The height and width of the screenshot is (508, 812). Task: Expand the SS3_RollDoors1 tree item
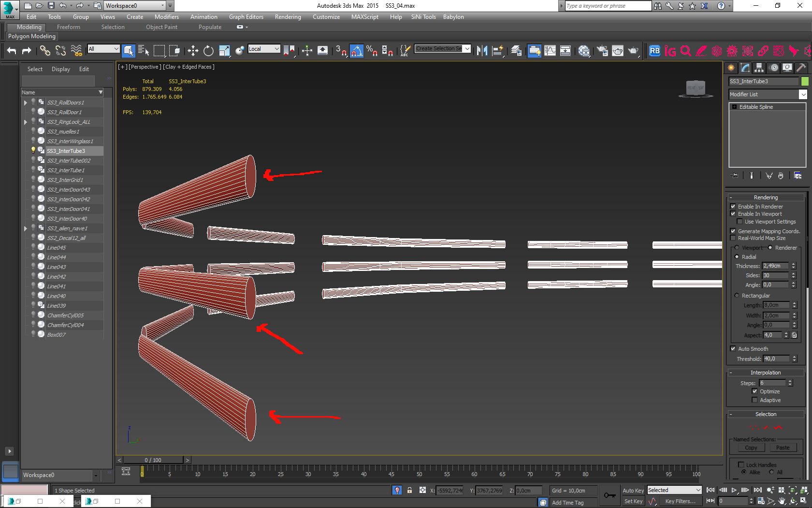pyautogui.click(x=25, y=103)
